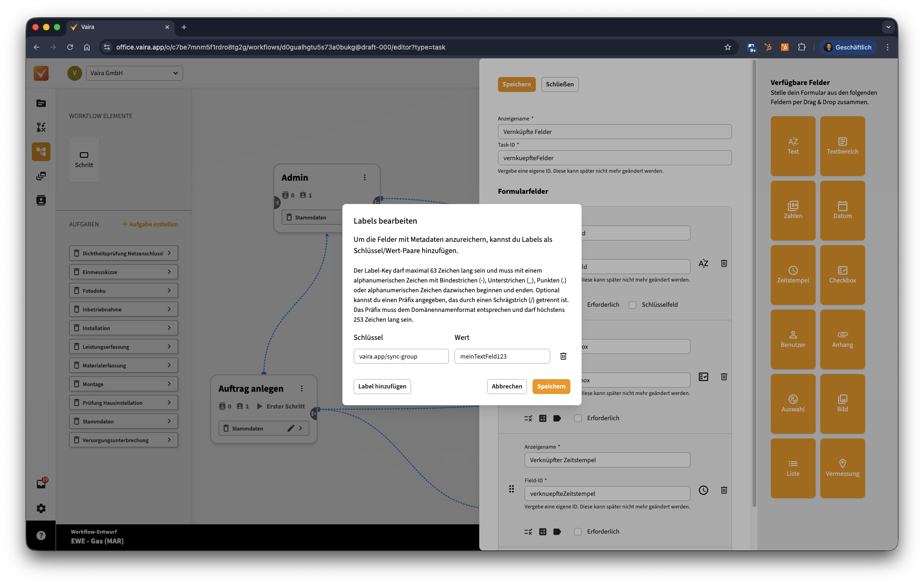Click the Wert input field meinTextFeld123
Screen dimensions: 924x585
coord(502,356)
